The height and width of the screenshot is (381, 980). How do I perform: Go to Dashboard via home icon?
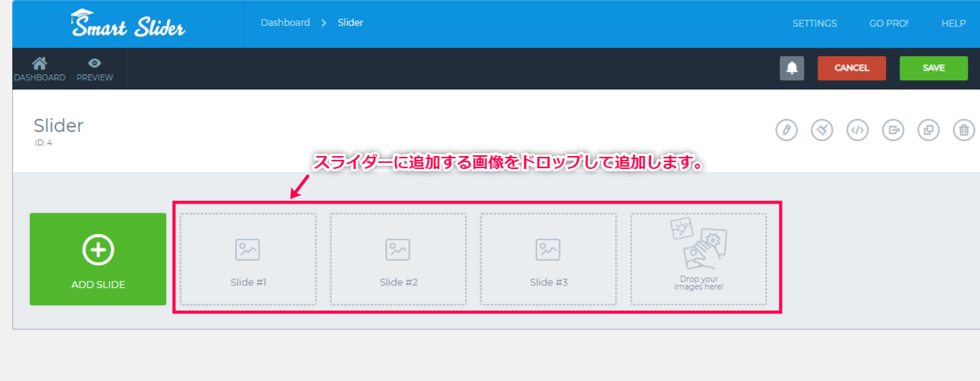[x=40, y=68]
